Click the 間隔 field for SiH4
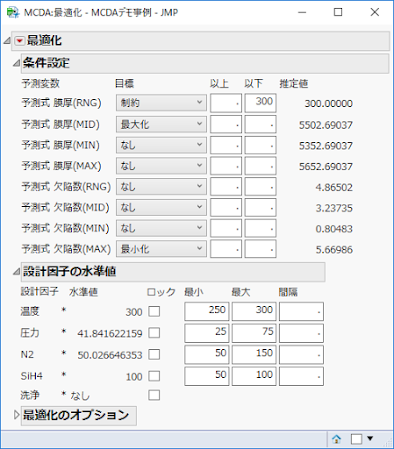Viewport: 394px width, 449px height. (x=301, y=376)
